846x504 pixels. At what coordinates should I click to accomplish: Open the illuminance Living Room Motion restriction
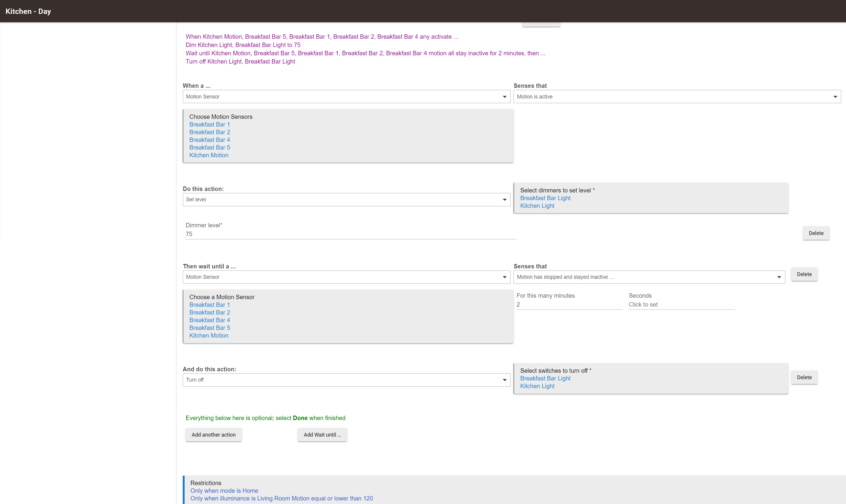pos(281,498)
